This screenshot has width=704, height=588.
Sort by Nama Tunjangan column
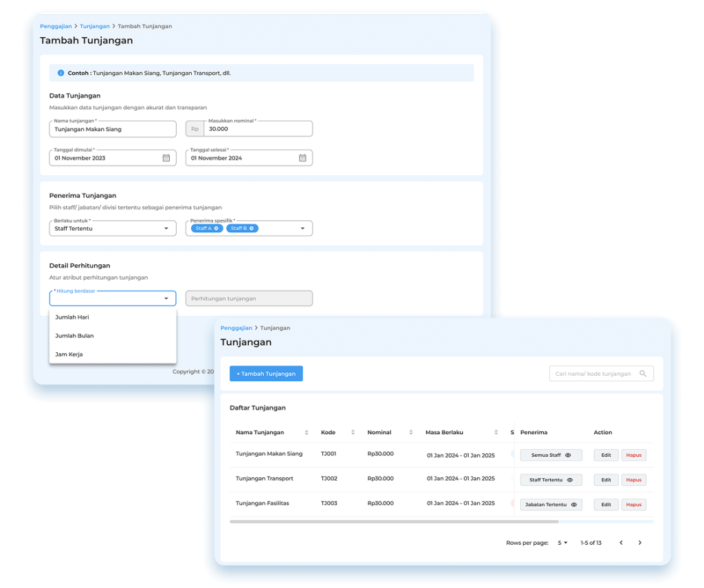point(307,433)
